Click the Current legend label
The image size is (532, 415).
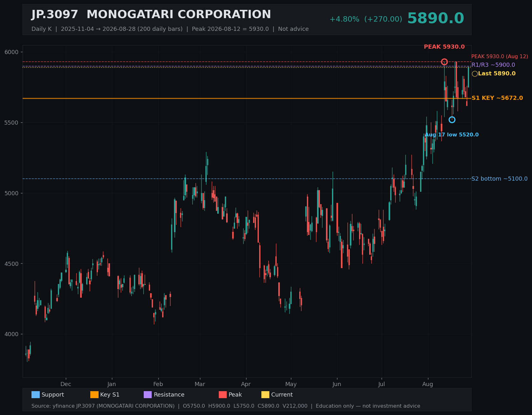coord(282,395)
